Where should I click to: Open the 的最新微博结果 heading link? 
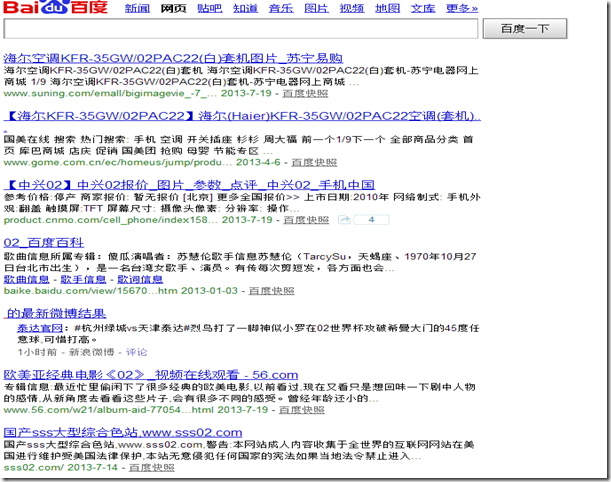tap(56, 313)
